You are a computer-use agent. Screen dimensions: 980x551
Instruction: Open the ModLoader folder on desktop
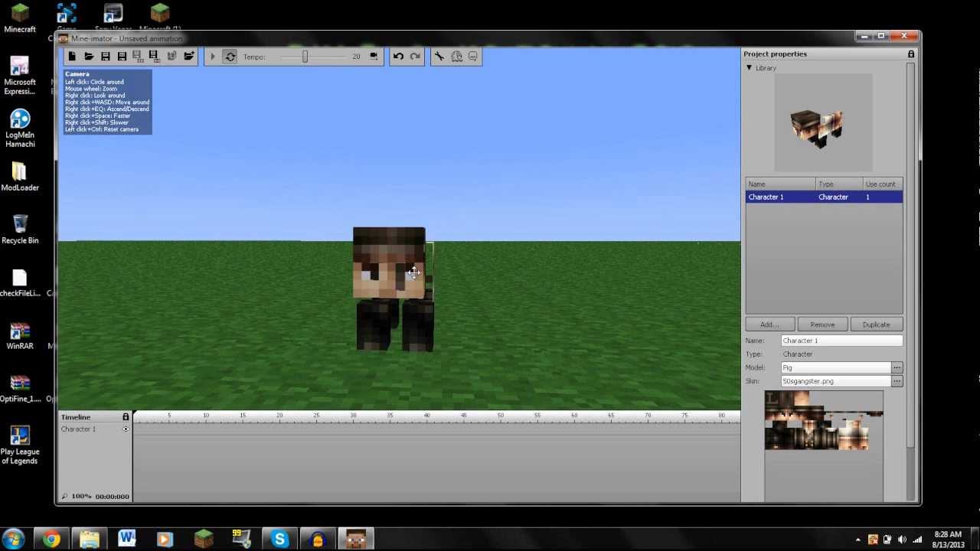tap(20, 177)
